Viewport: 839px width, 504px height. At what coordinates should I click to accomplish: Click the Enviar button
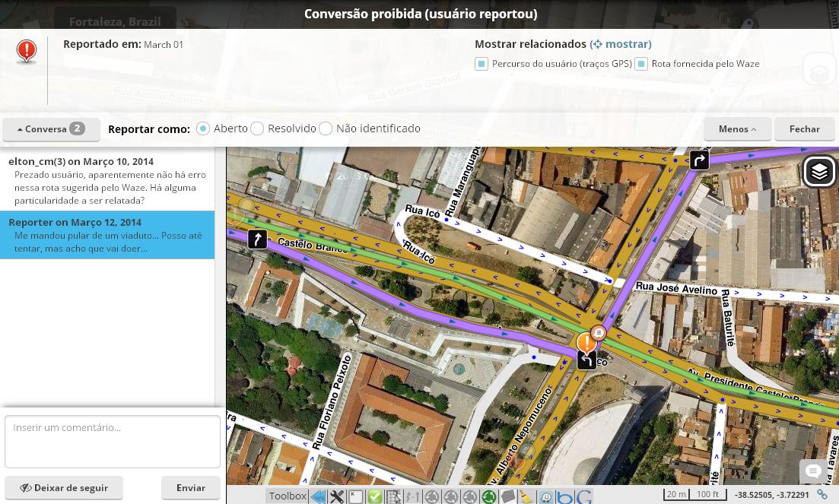coord(191,488)
